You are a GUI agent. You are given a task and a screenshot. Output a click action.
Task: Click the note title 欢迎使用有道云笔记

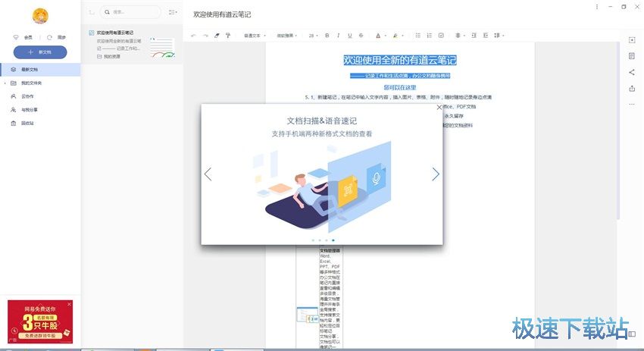pyautogui.click(x=222, y=14)
